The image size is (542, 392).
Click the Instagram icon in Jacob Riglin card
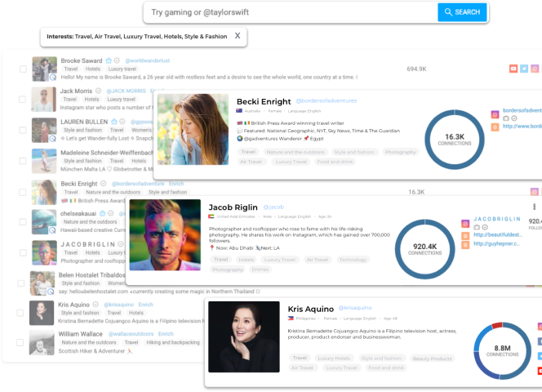coord(465,224)
